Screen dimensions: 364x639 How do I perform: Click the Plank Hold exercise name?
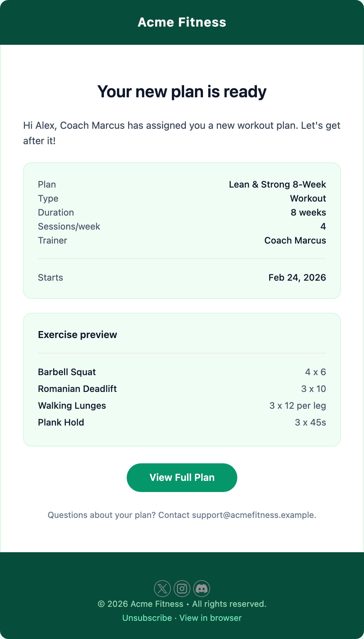[61, 422]
